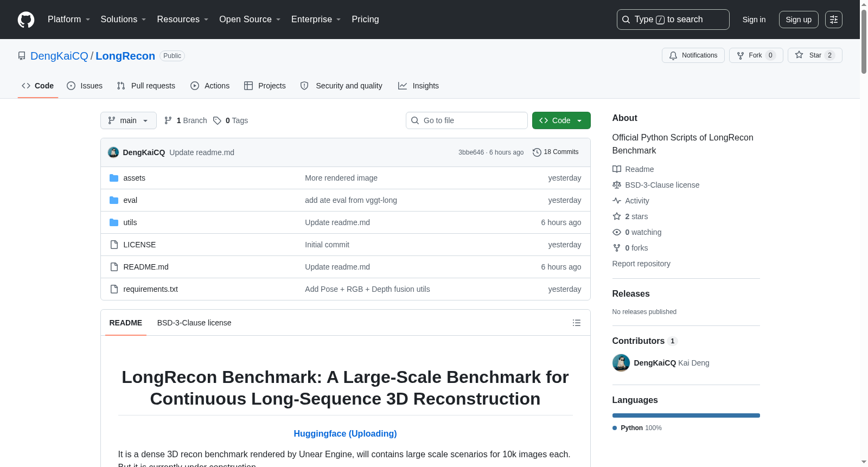Viewport: 868px width, 467px height.
Task: Switch to BSD-3-Clause license tab in README panel
Action: (194, 323)
